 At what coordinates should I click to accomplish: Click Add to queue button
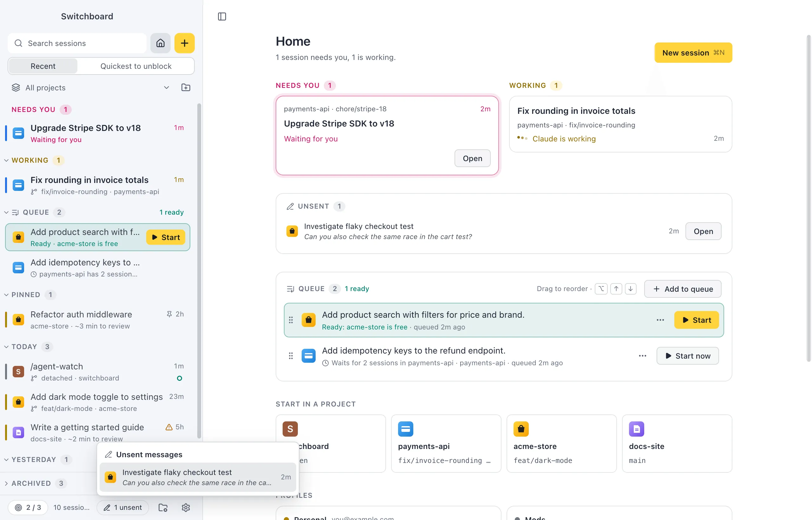(683, 289)
